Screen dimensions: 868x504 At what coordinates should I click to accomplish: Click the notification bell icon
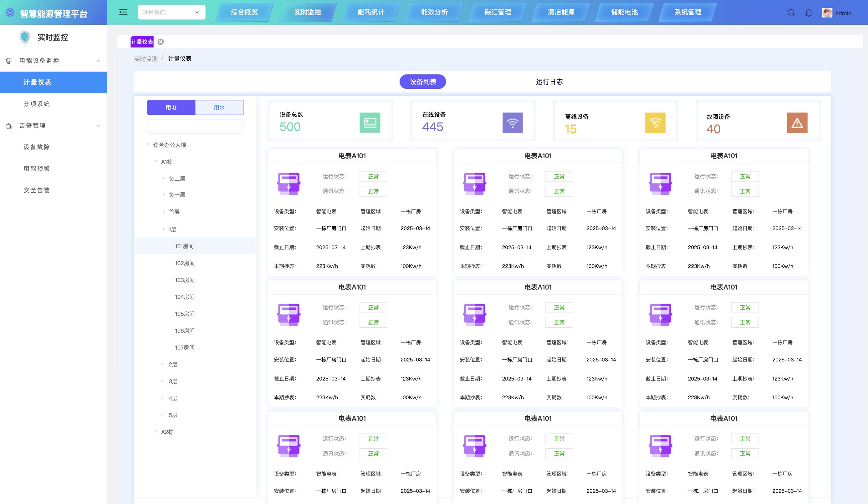click(x=809, y=13)
